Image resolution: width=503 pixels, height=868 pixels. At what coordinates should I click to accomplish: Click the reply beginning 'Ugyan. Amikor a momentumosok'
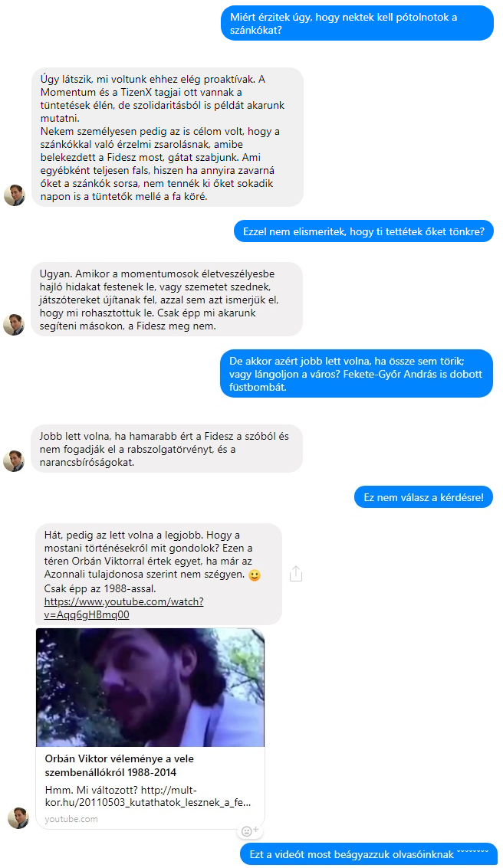pyautogui.click(x=167, y=300)
